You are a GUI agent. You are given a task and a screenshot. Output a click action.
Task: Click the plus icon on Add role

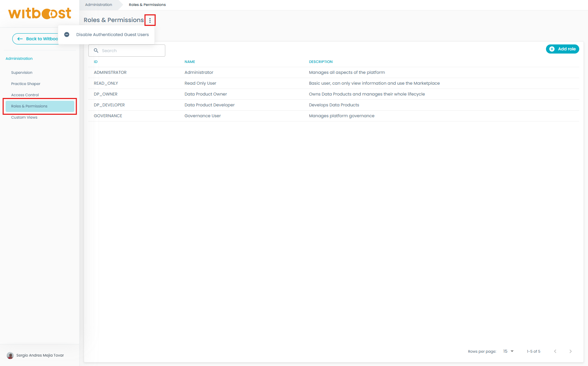click(x=552, y=49)
